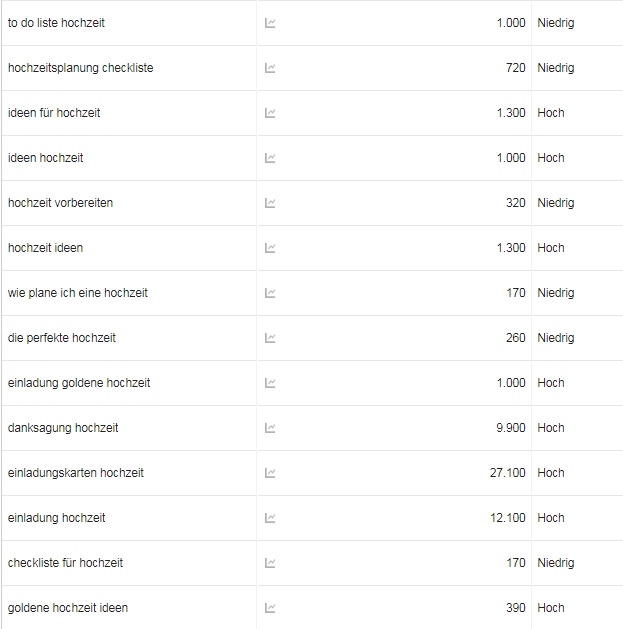Select keyword danksagung hochzeit
Viewport: 623px width, 629px height.
[x=63, y=428]
